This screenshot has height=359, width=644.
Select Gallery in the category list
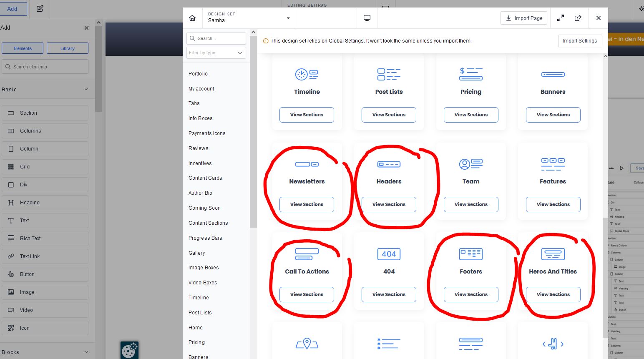pyautogui.click(x=197, y=253)
